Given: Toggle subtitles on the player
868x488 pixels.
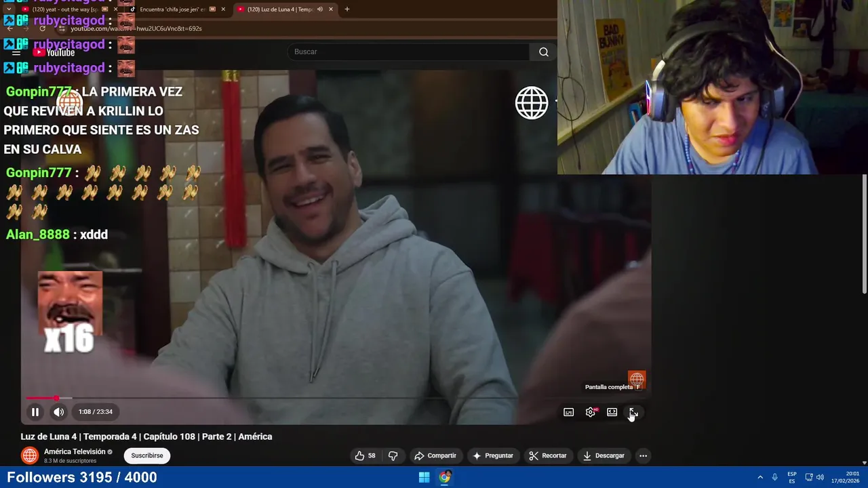Looking at the screenshot, I should 569,412.
